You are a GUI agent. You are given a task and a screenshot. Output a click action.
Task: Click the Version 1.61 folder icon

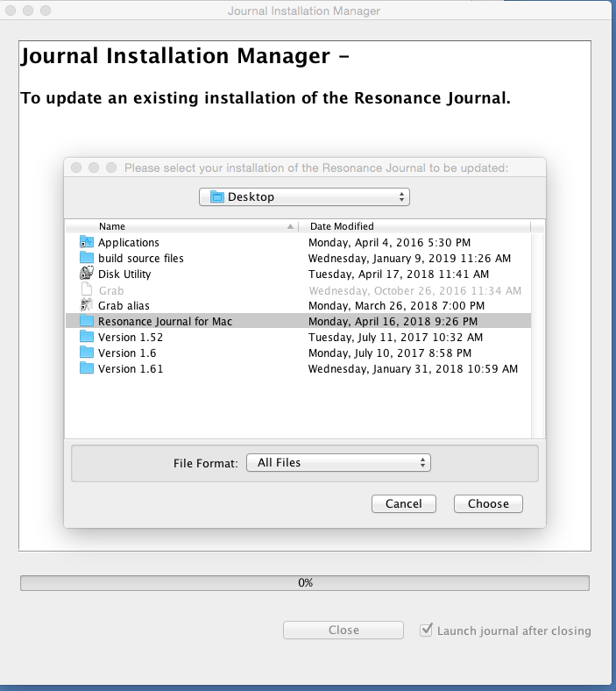coord(87,368)
